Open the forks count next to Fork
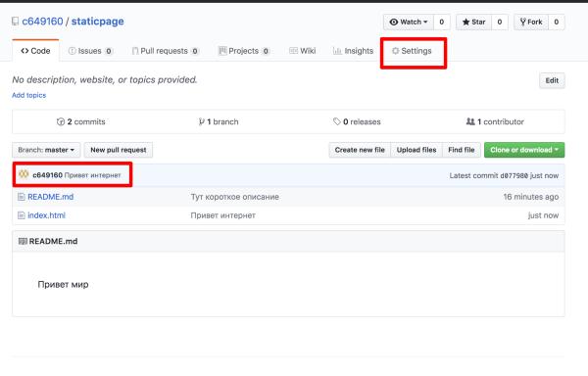The height and width of the screenshot is (376, 588). 556,23
